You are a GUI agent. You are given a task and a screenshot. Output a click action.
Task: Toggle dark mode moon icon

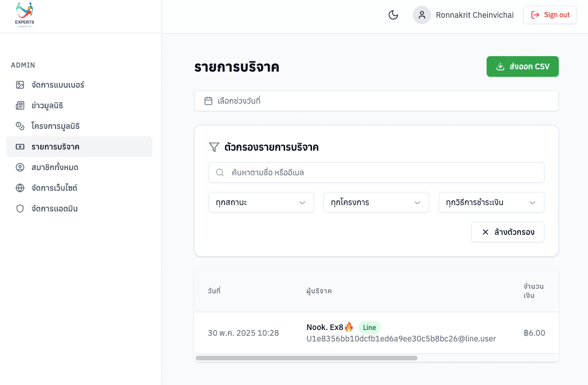point(393,15)
